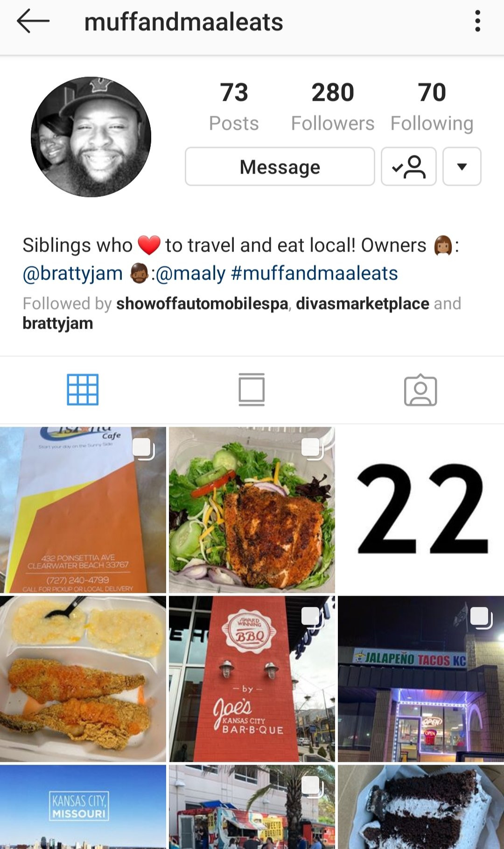Open the three-dot options menu
The height and width of the screenshot is (849, 504).
click(x=477, y=21)
